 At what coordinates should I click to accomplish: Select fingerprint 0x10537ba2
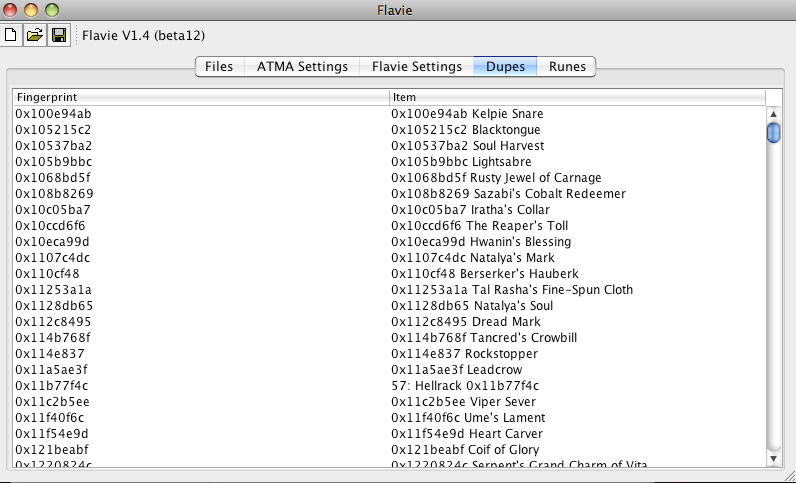click(x=54, y=146)
